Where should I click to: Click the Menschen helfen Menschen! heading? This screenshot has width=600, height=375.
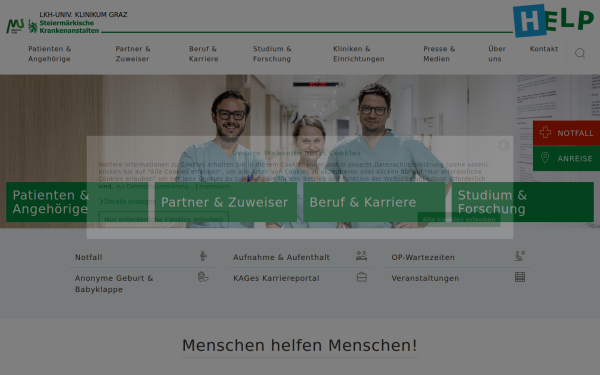point(299,345)
